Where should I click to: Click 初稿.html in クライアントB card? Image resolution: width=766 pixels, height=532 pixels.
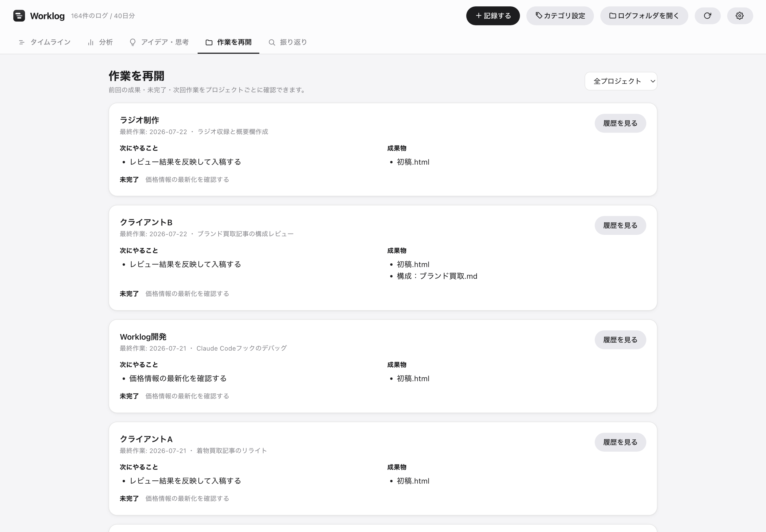point(413,264)
